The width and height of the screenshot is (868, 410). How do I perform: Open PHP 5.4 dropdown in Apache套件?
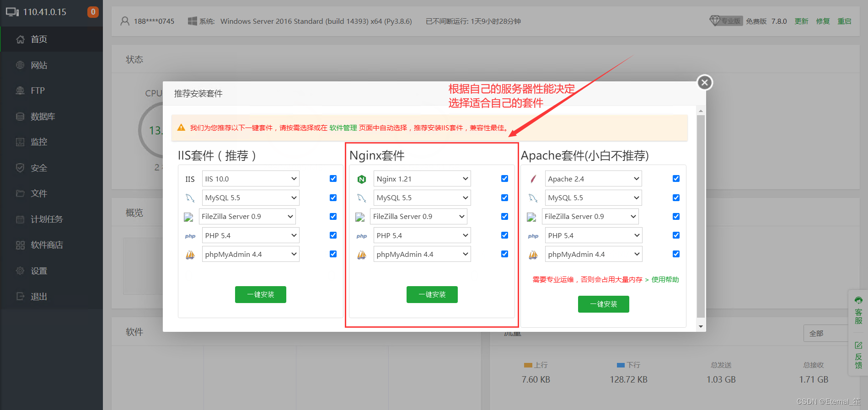coord(594,235)
